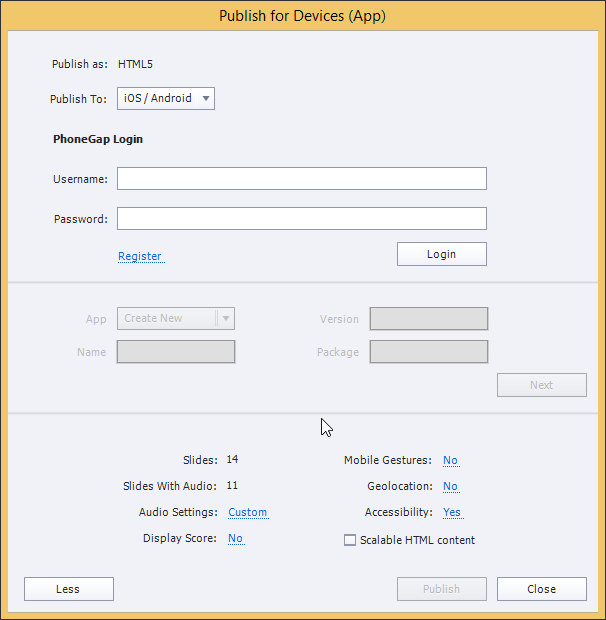The image size is (606, 620).
Task: Open the Audio Settings Custom link
Action: coord(248,512)
